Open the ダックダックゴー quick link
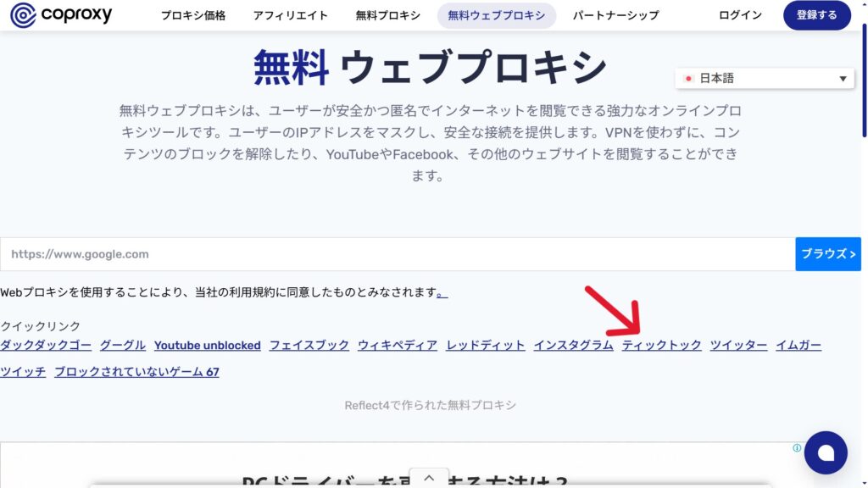The width and height of the screenshot is (868, 488). point(46,345)
